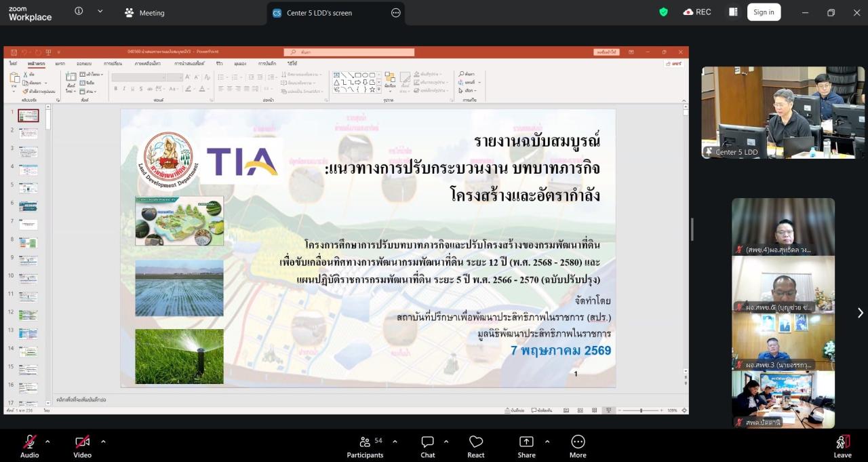The width and height of the screenshot is (868, 462).
Task: Expand the video options arrow
Action: [103, 441]
